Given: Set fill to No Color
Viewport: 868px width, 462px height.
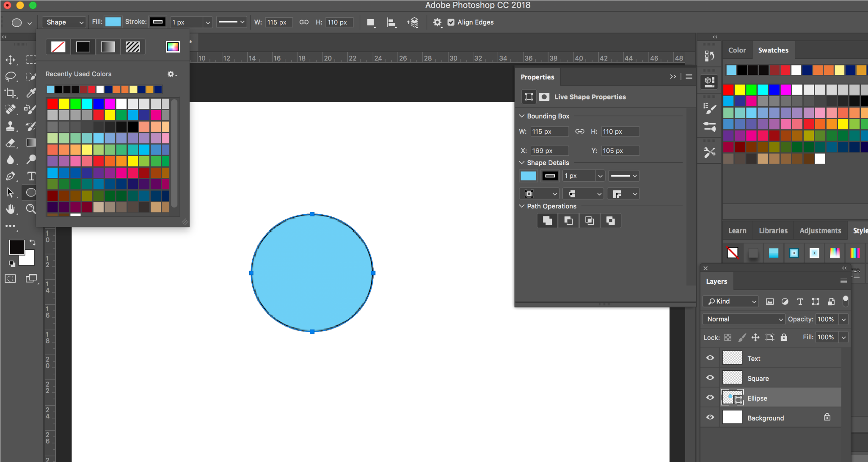Looking at the screenshot, I should 58,47.
